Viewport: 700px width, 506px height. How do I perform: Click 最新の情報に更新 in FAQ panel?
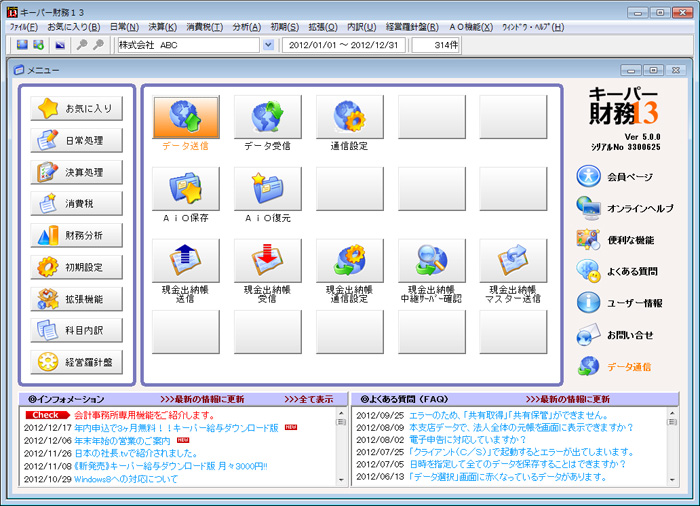click(x=568, y=399)
